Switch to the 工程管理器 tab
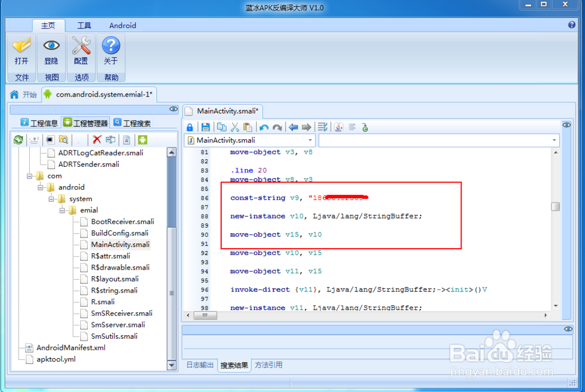The height and width of the screenshot is (392, 585). tap(86, 123)
